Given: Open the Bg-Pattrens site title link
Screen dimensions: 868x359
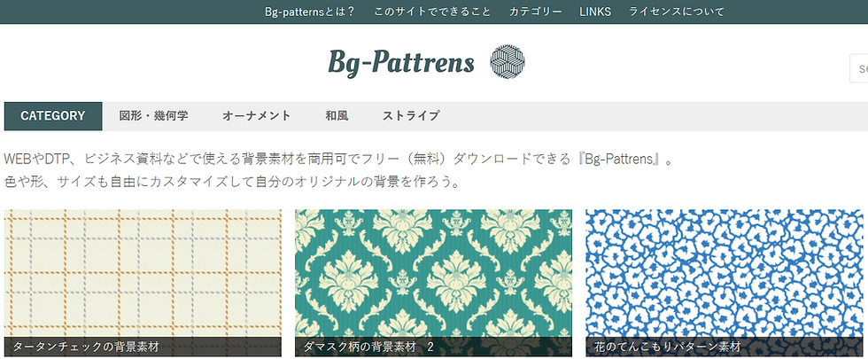Looking at the screenshot, I should click(401, 62).
